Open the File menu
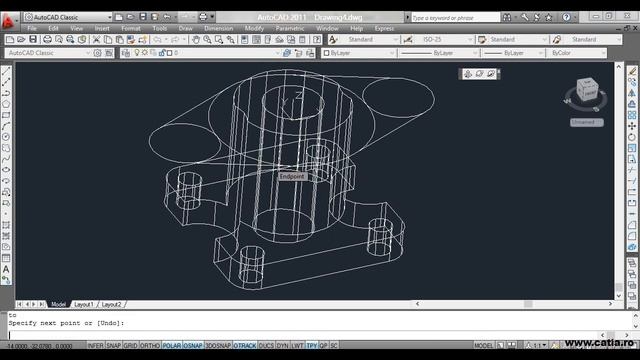This screenshot has width=640, height=360. [32, 29]
